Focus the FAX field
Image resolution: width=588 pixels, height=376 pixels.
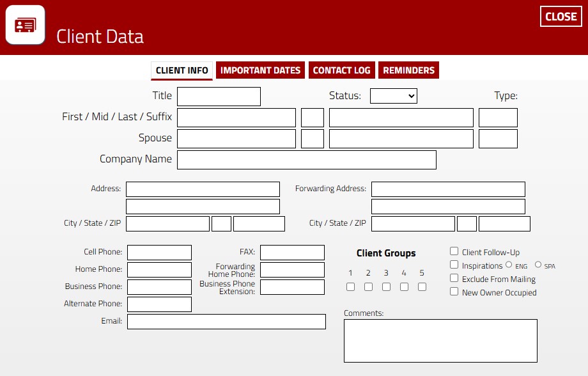point(293,253)
